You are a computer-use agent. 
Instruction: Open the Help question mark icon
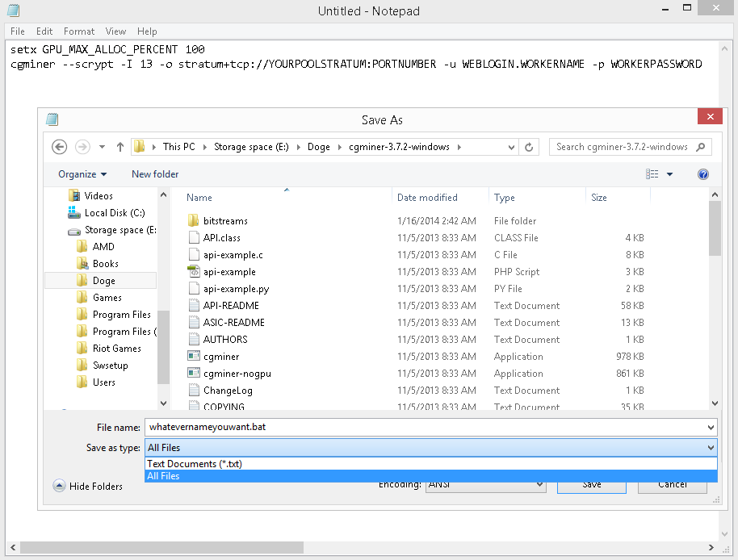702,174
